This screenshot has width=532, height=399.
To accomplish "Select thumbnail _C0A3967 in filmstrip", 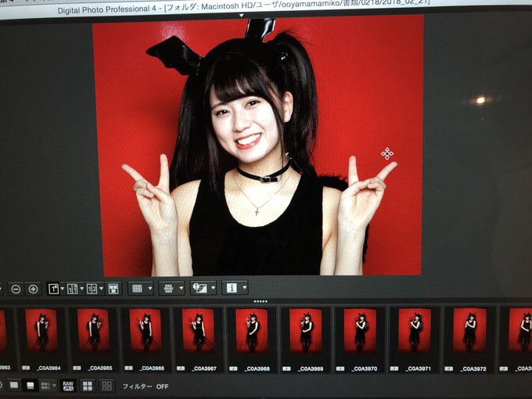I will click(199, 330).
